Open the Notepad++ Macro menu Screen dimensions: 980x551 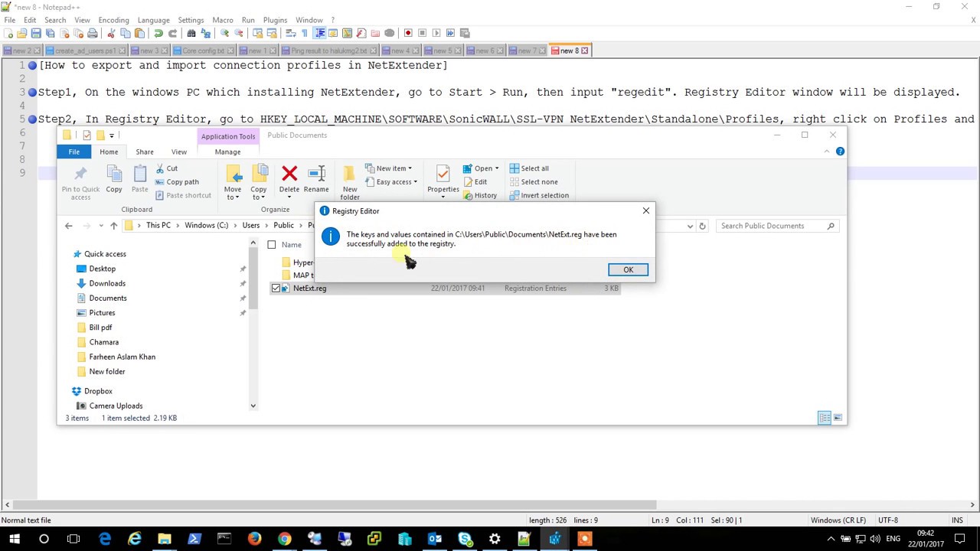pyautogui.click(x=223, y=20)
